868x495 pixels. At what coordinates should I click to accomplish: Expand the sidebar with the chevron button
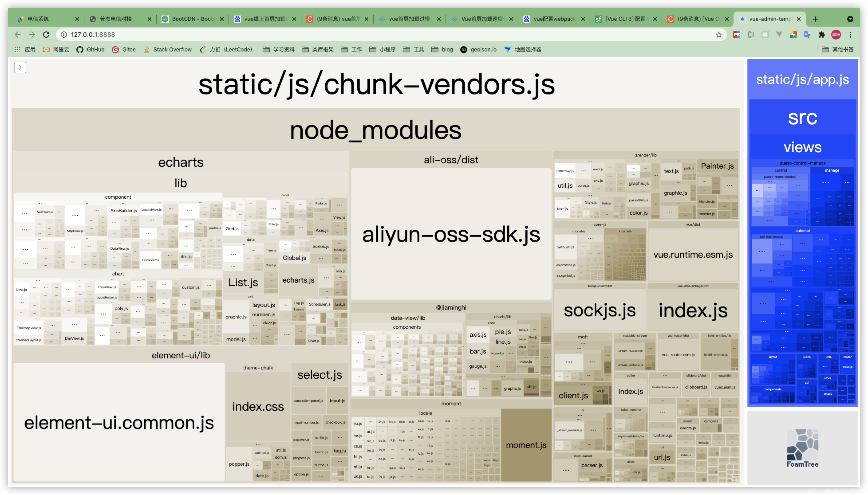(20, 67)
